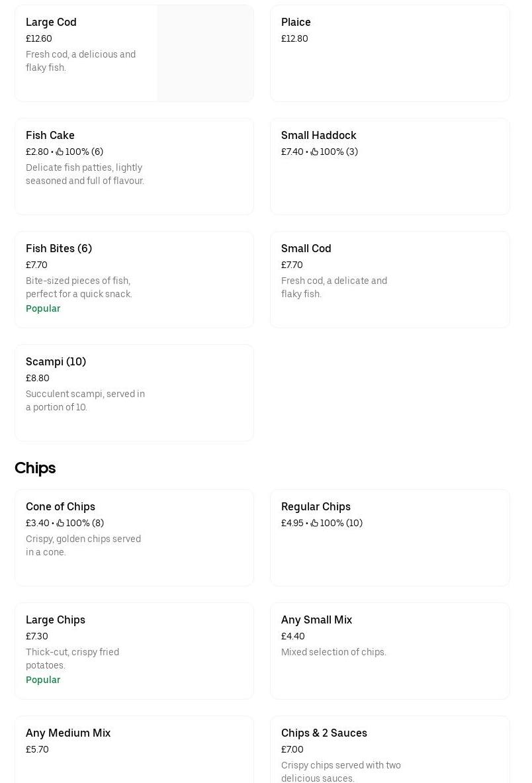Select Any Small Mix from the chips section
Viewport: 532px width, 783px height.
pyautogui.click(x=390, y=651)
